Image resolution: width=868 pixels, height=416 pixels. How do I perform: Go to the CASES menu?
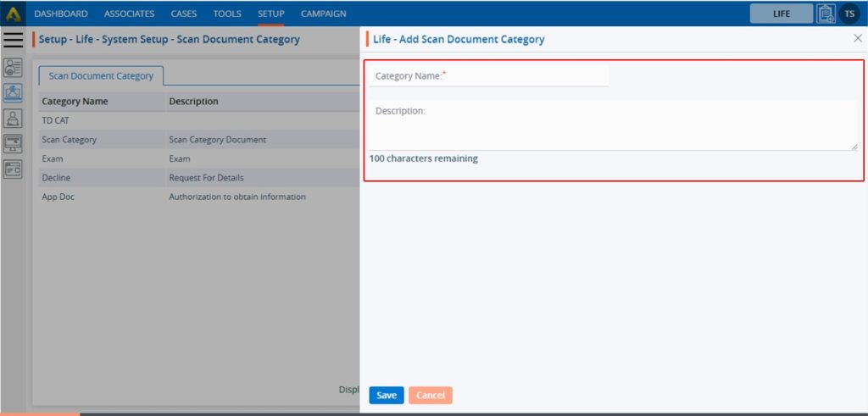click(184, 14)
